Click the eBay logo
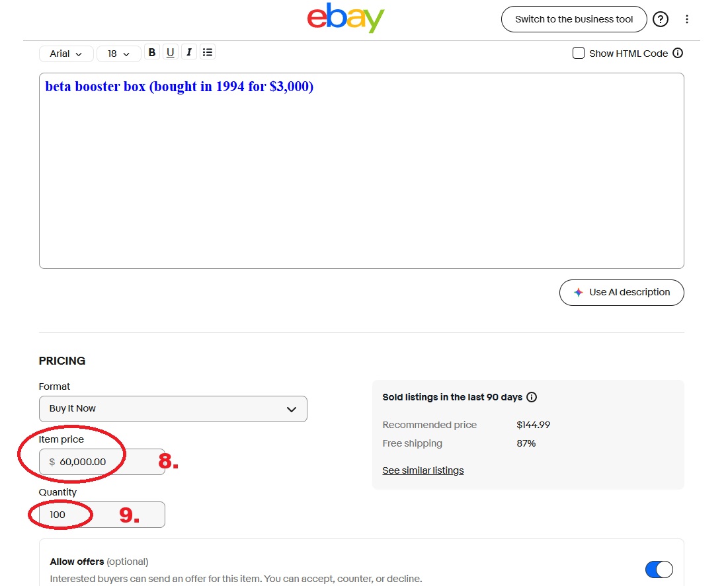728x586 pixels. tap(346, 18)
